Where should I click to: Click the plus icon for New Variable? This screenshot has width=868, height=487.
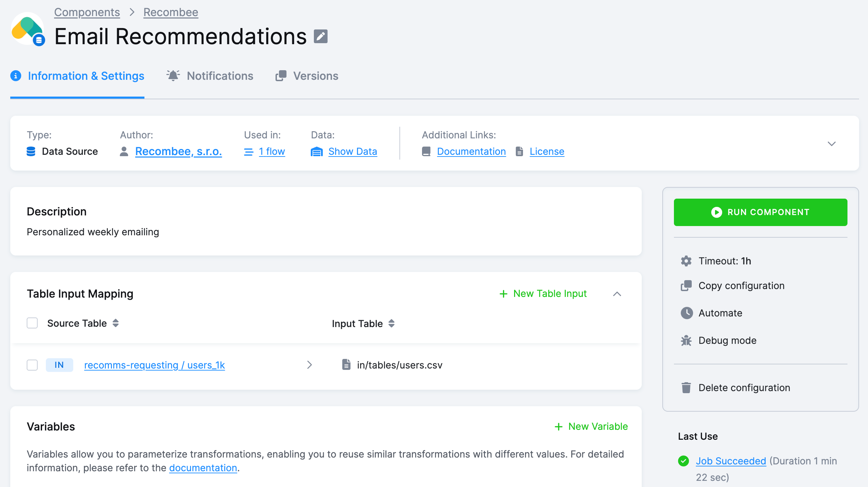click(559, 427)
